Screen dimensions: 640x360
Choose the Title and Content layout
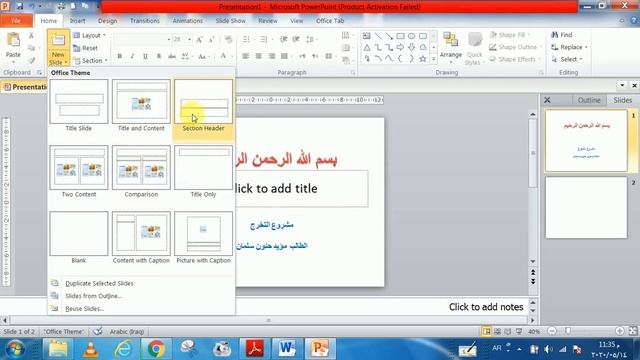click(x=141, y=106)
